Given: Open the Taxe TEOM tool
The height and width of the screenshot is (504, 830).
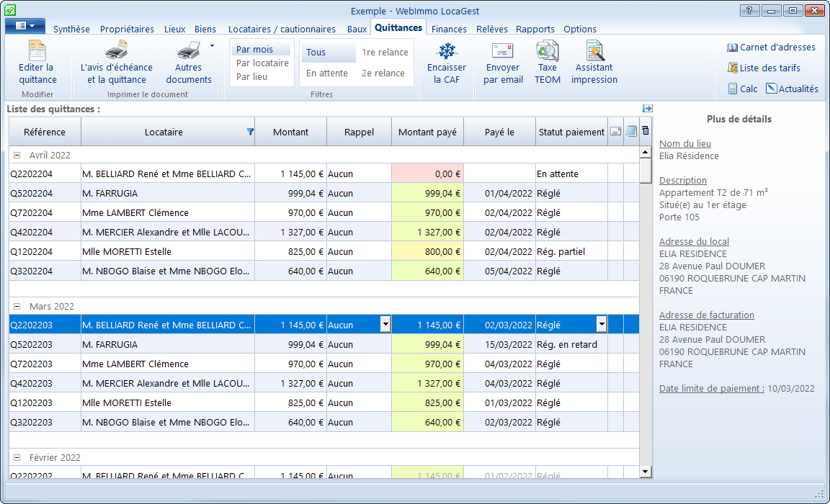Looking at the screenshot, I should pyautogui.click(x=547, y=52).
